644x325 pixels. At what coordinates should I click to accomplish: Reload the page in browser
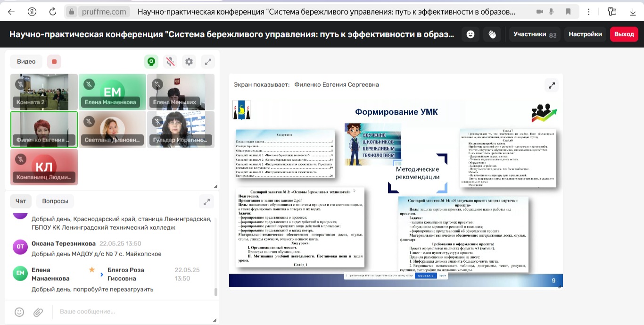(53, 12)
